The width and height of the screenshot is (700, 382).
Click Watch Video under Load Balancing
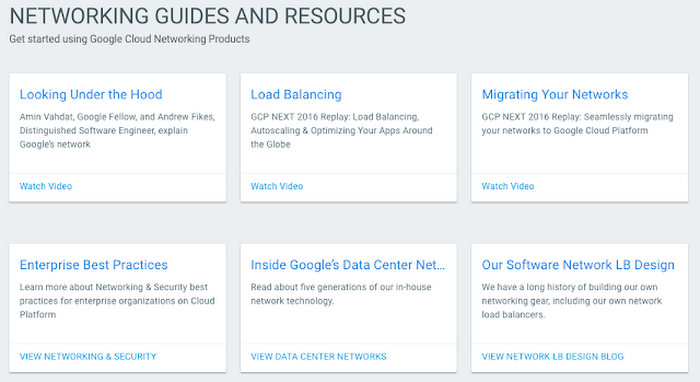(x=277, y=186)
